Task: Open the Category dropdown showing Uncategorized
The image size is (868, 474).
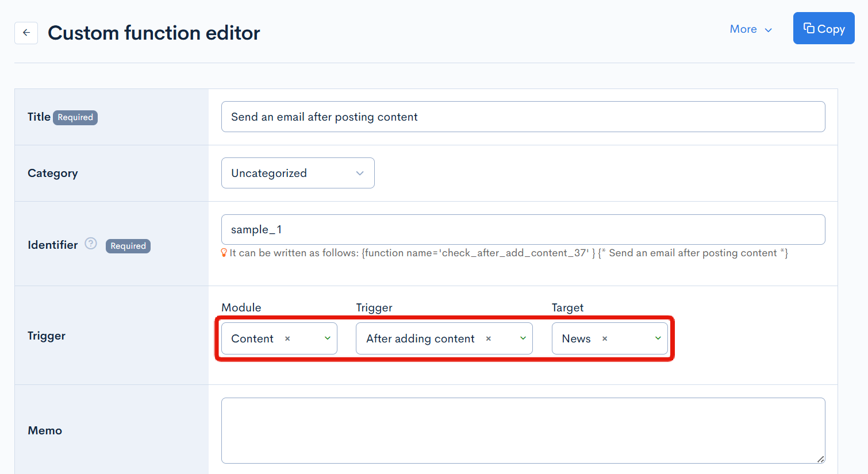Action: pos(298,173)
